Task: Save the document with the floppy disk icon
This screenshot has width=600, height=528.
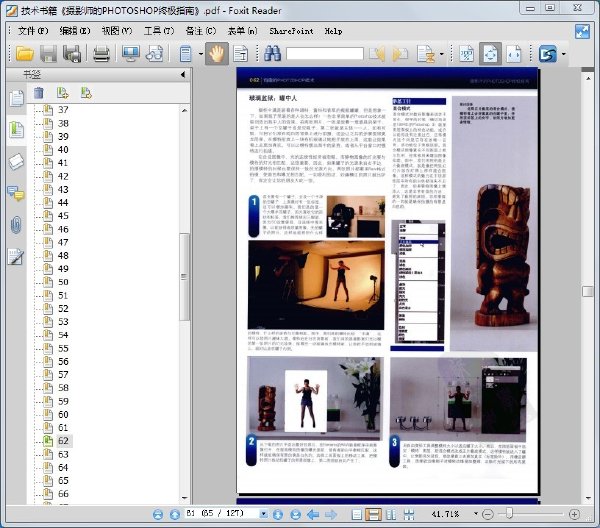Action: tap(48, 54)
